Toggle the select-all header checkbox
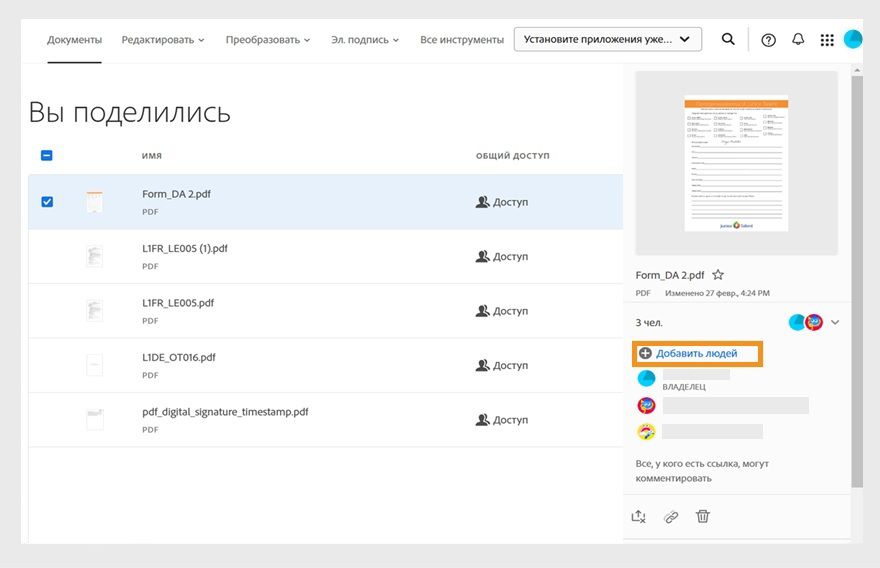 click(47, 155)
